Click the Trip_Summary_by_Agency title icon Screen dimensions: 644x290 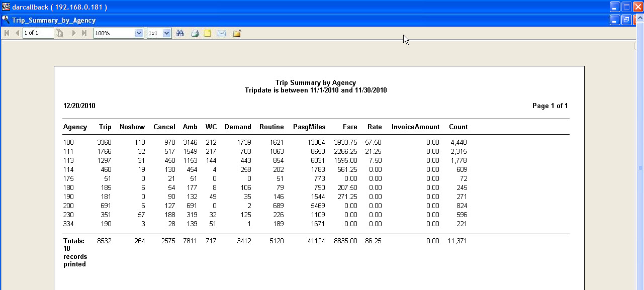(6, 20)
